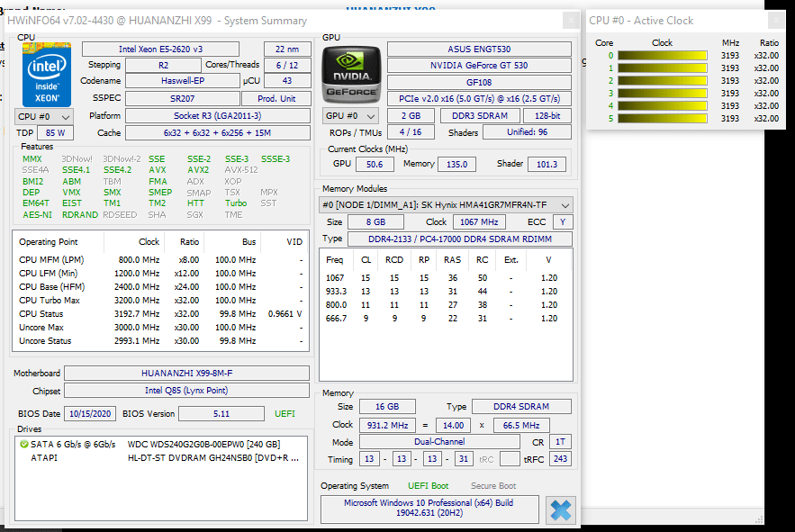Click the ECC Y field

pos(563,222)
